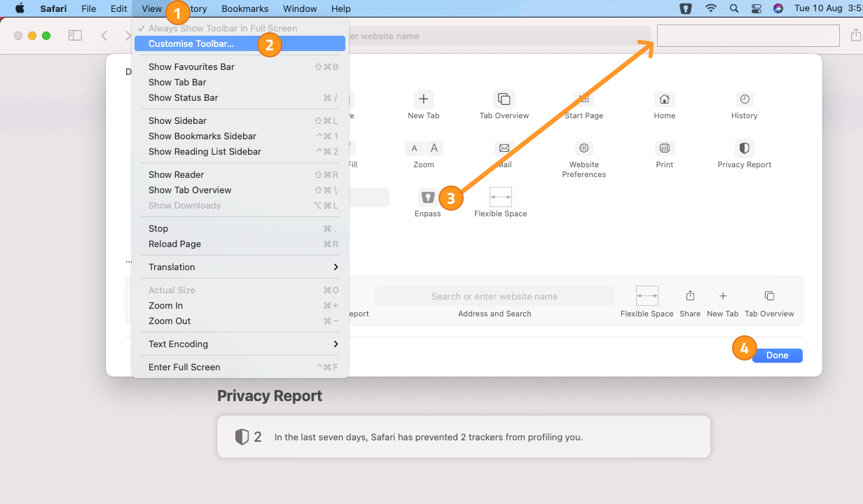863x504 pixels.
Task: Click the Privacy Report heading on the page
Action: tap(270, 395)
